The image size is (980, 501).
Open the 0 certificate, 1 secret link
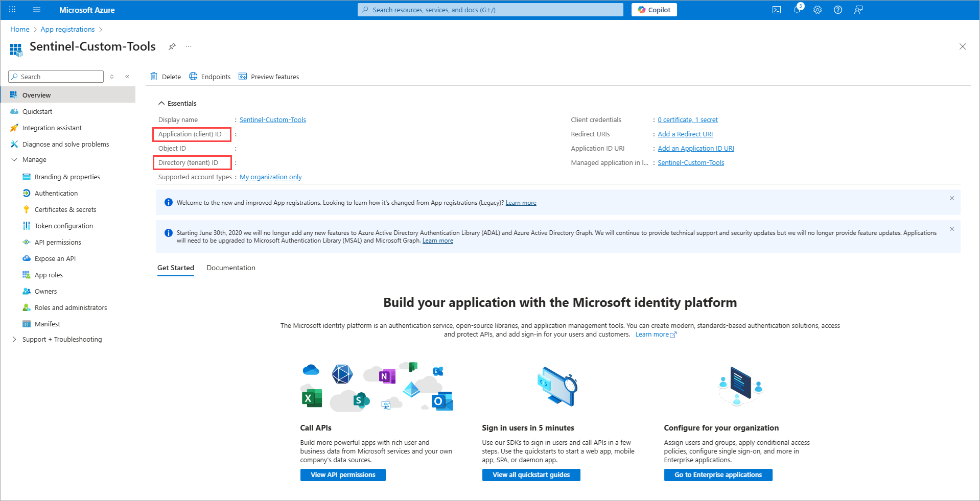(688, 120)
